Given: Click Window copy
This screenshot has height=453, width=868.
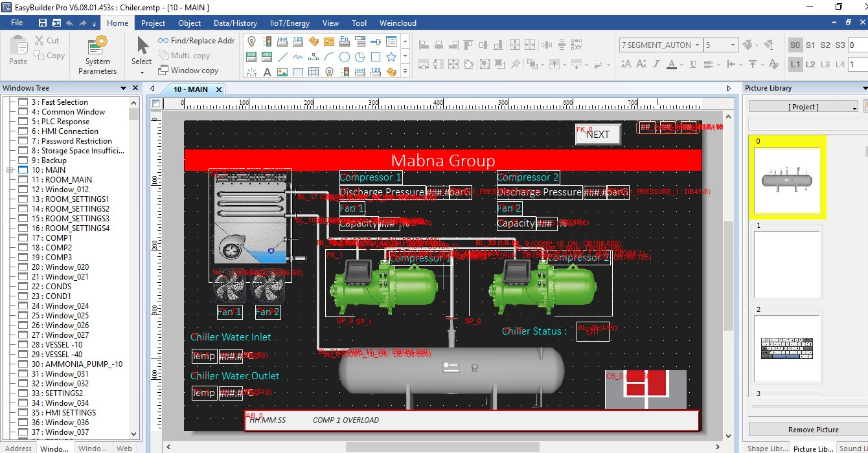Looking at the screenshot, I should coord(188,71).
